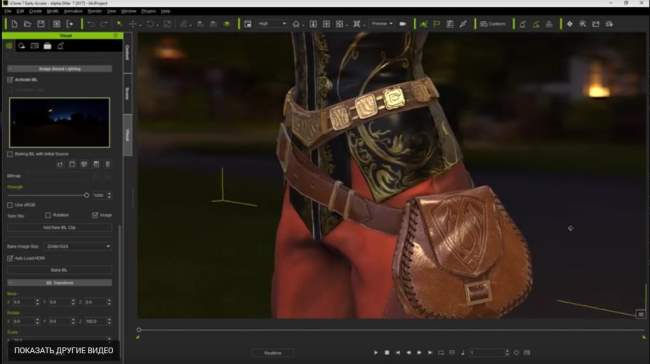The width and height of the screenshot is (650, 364).
Task: Click the timeline settings icon at far right
Action: [527, 353]
